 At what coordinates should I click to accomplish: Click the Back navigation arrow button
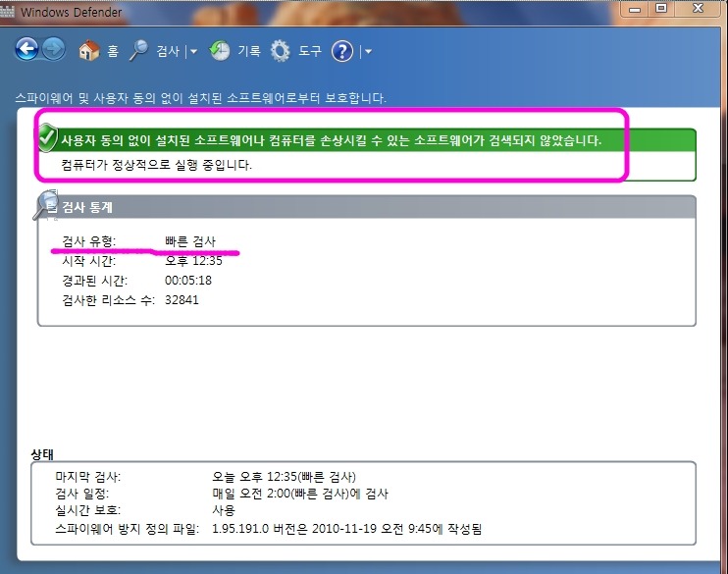[x=27, y=50]
